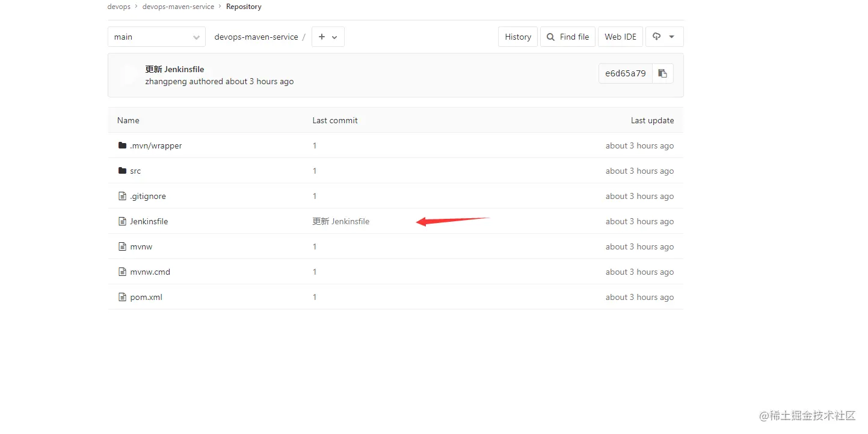Open devops-maven-service path link next to branch

click(x=256, y=37)
